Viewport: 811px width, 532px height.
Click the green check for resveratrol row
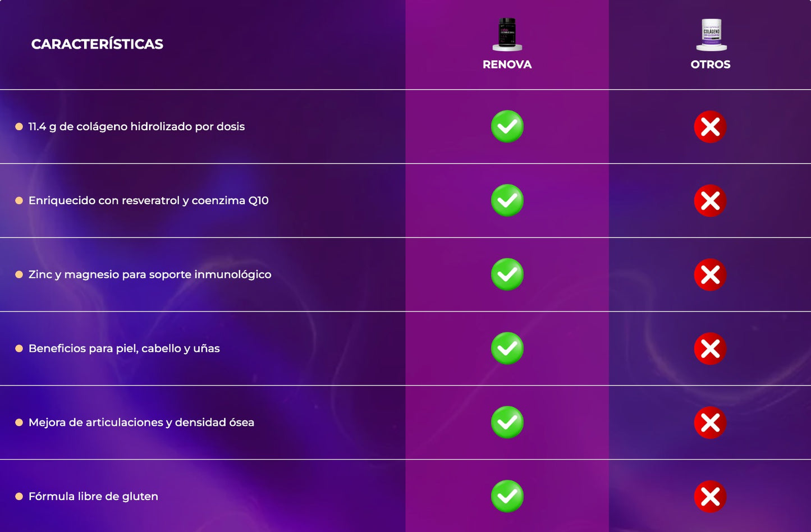[x=507, y=200]
